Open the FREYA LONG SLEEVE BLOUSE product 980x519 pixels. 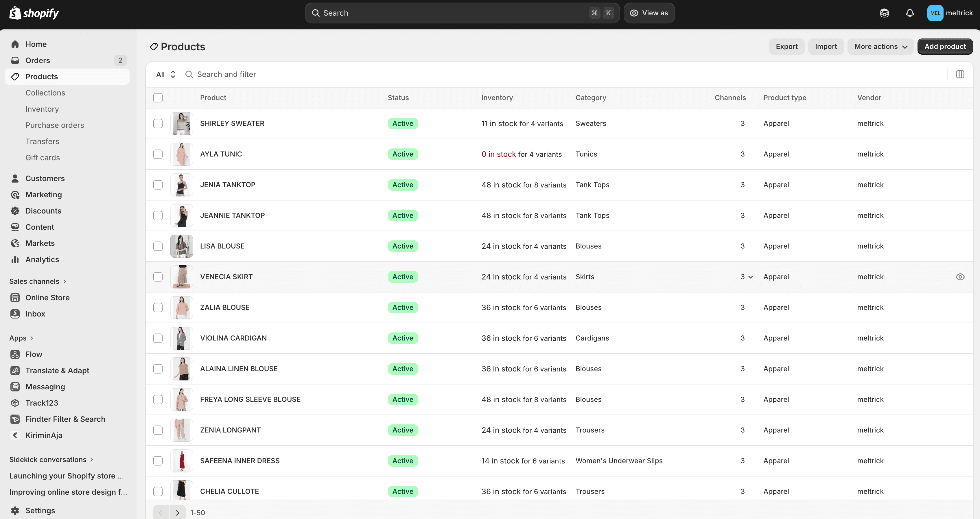click(x=250, y=400)
